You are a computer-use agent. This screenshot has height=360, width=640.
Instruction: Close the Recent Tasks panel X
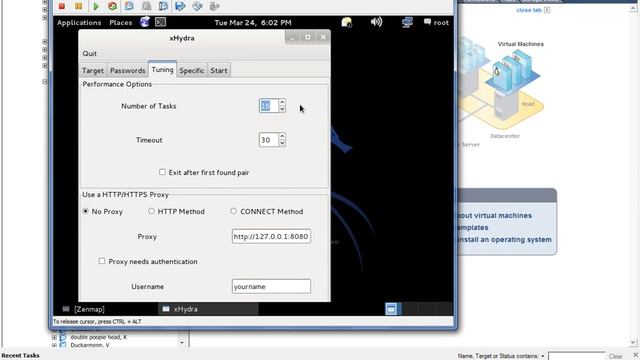tap(636, 356)
